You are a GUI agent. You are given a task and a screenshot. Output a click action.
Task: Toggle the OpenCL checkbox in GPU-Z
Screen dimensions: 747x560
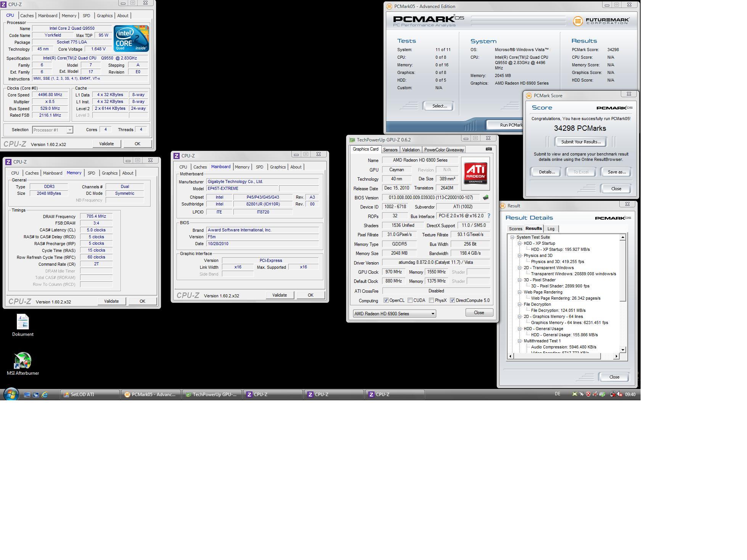tap(386, 300)
